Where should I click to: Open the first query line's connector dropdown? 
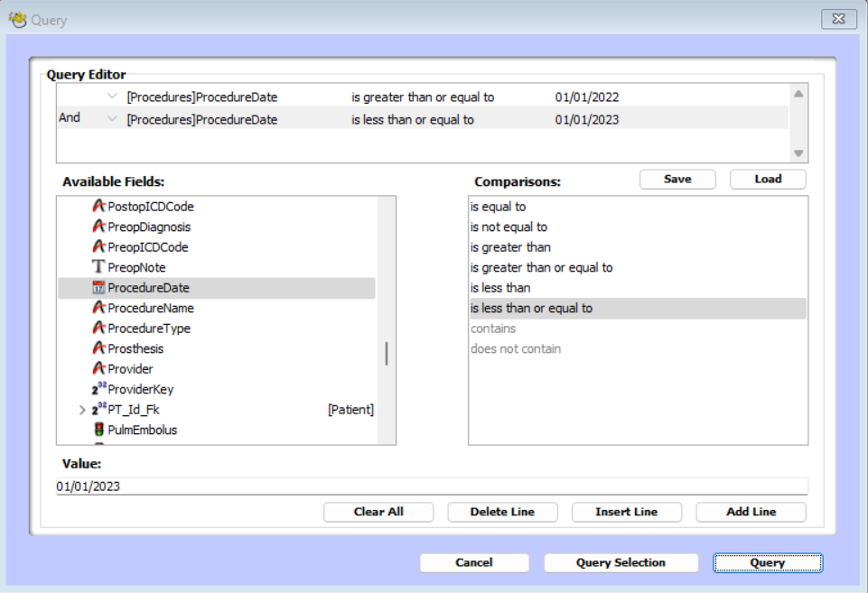112,97
